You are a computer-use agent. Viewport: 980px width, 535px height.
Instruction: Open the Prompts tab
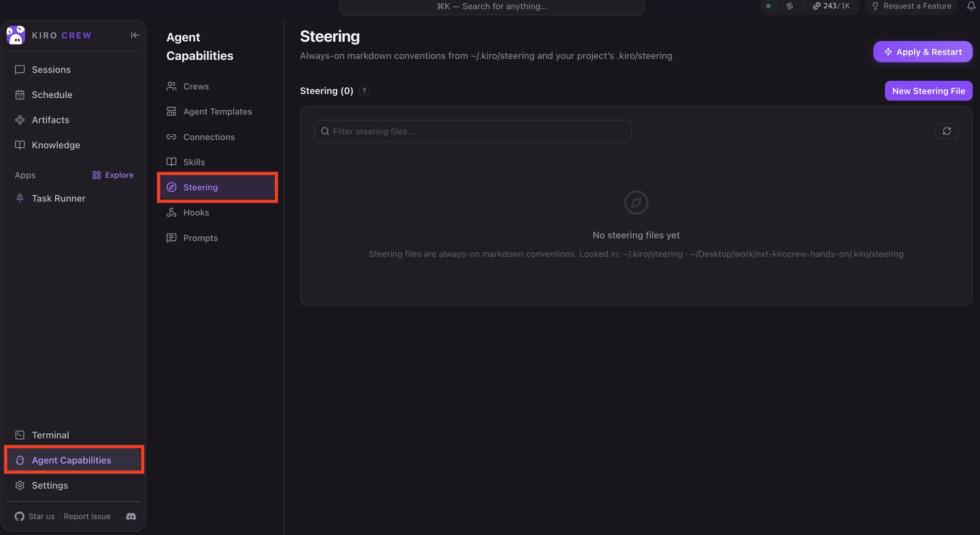point(217,238)
